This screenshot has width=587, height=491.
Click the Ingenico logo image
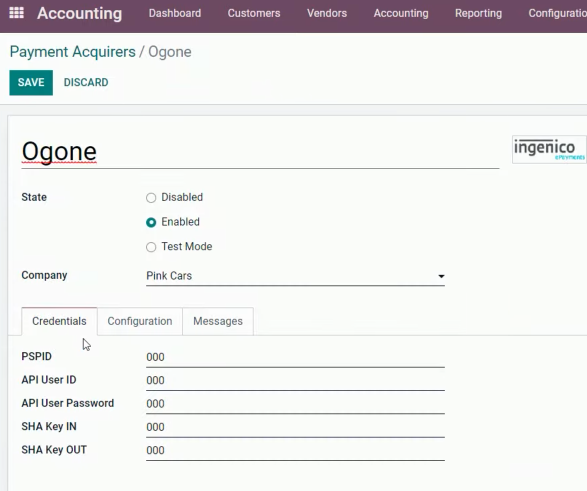click(549, 149)
